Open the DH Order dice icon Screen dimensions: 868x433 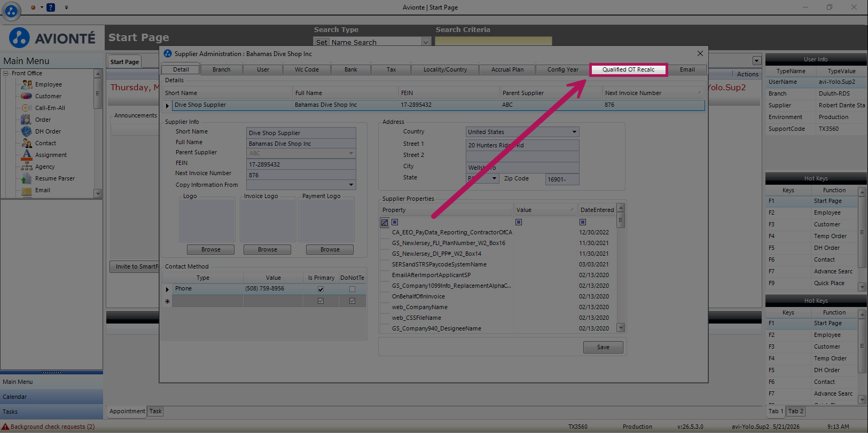(x=27, y=131)
